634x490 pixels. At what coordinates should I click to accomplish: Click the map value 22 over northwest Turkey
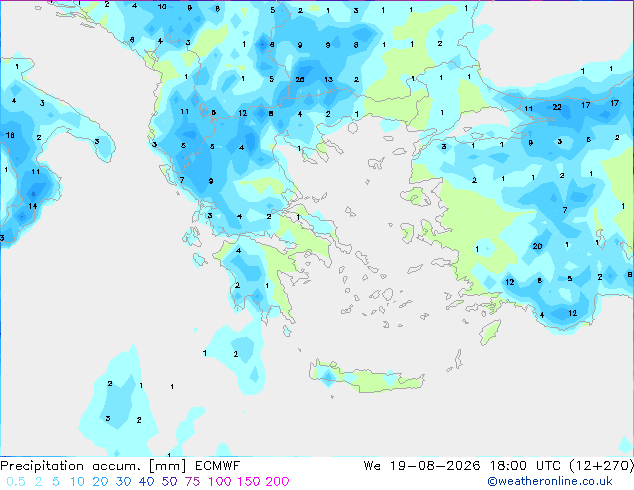tap(557, 107)
